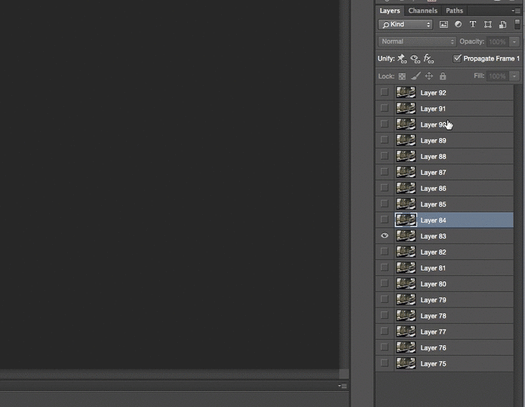Viewport: 525px width, 407px height.
Task: Filter for adjustment layers icon
Action: (x=458, y=24)
